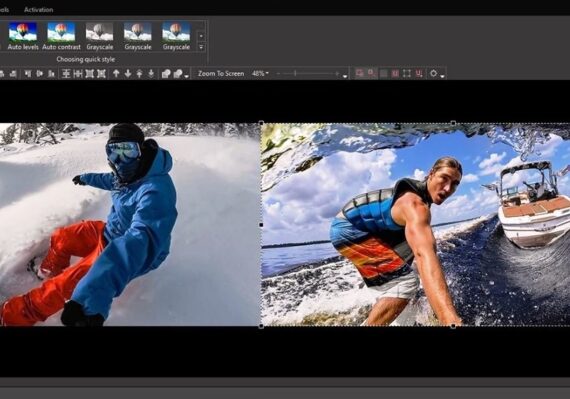The height and width of the screenshot is (399, 570).
Task: Click Zoom To Screen
Action: (x=221, y=74)
